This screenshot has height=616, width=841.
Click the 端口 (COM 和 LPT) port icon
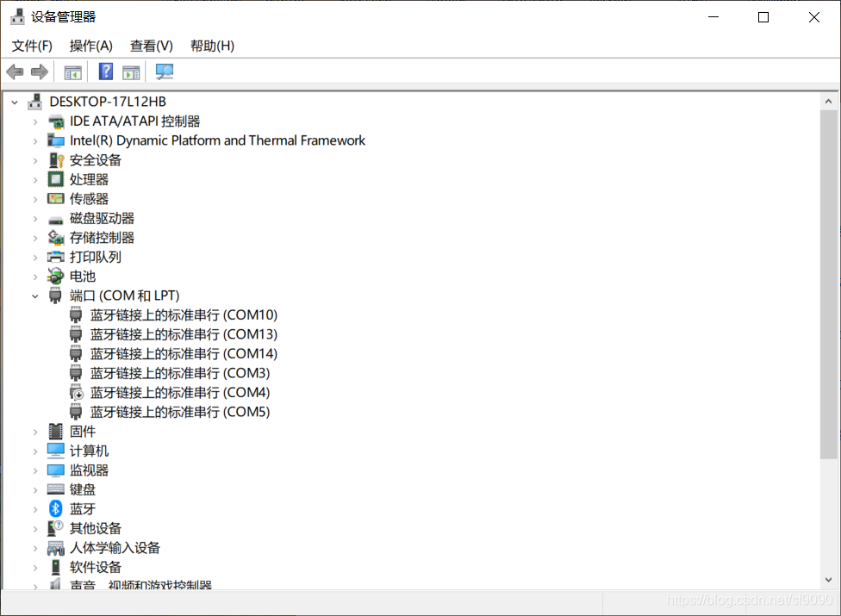[x=55, y=296]
